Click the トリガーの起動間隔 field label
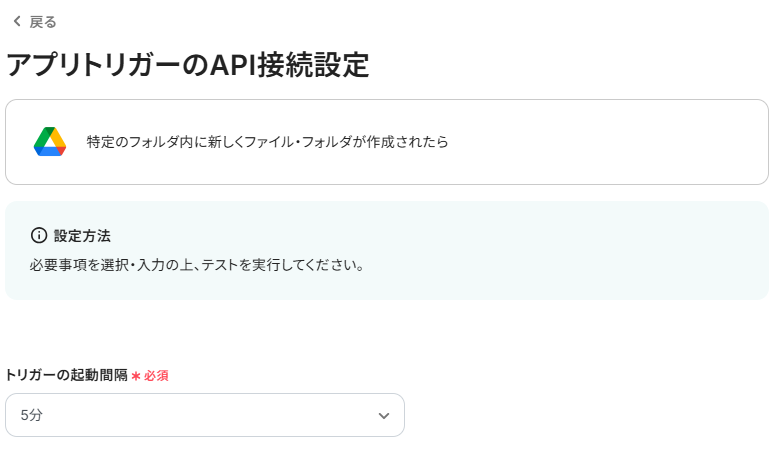This screenshot has width=775, height=455. (66, 375)
